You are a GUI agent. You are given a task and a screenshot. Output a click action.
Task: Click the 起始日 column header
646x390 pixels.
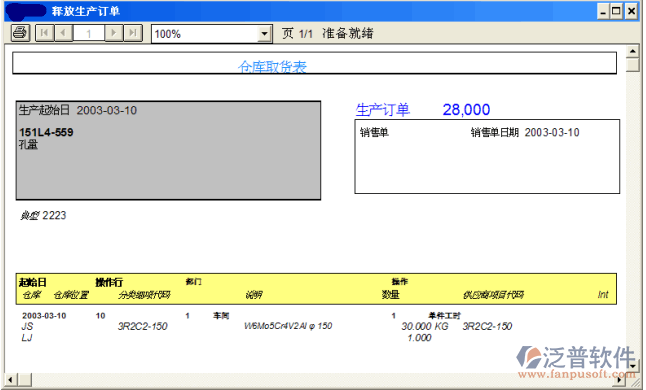pyautogui.click(x=33, y=283)
